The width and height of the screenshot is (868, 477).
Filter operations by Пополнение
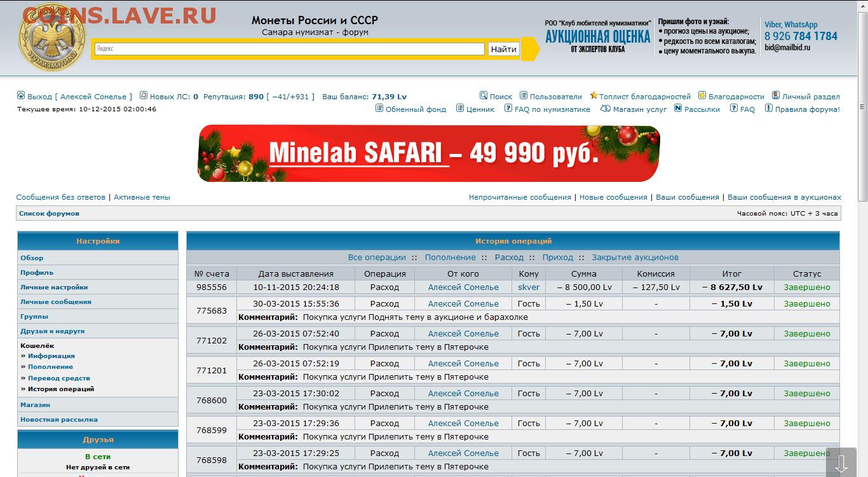click(x=451, y=258)
